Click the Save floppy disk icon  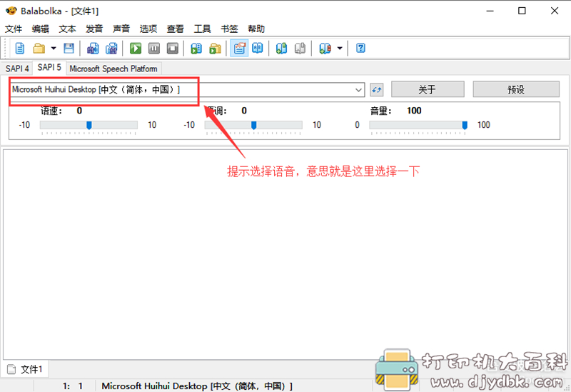coord(69,48)
